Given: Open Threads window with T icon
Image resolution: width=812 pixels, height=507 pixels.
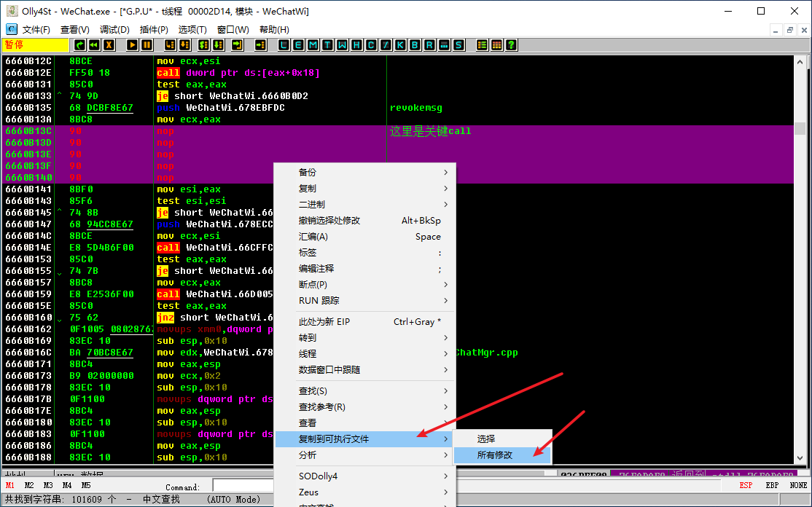Looking at the screenshot, I should pos(327,45).
